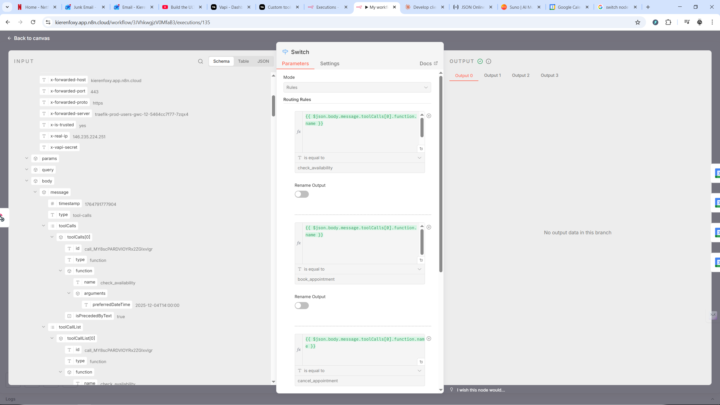Click the parameters panel vertical scrollbar

[x=441, y=174]
